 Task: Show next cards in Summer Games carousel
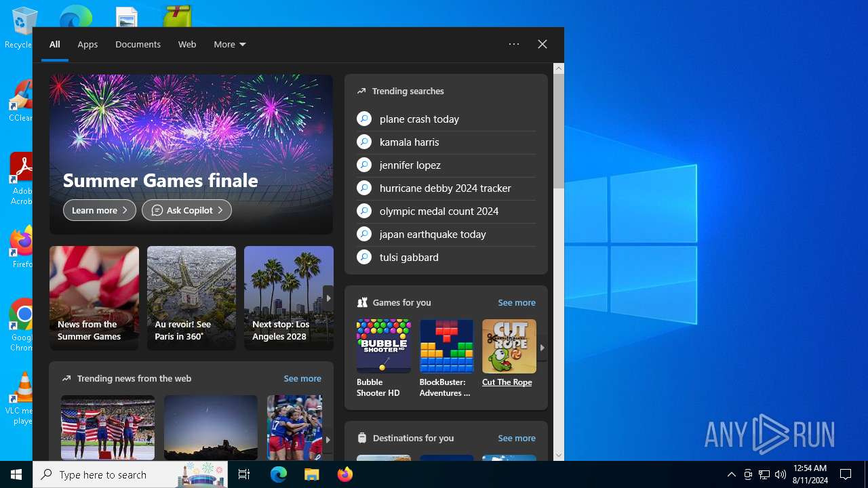click(x=328, y=298)
